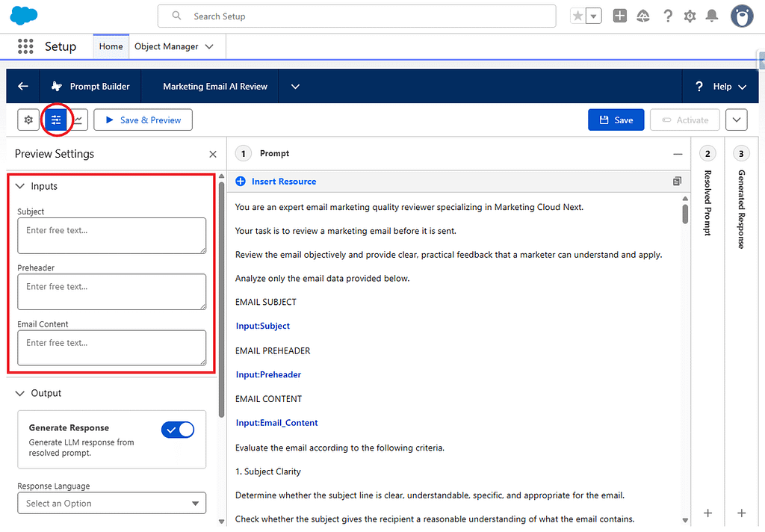Image resolution: width=765 pixels, height=532 pixels.
Task: Close the Preview Settings panel
Action: 213,154
